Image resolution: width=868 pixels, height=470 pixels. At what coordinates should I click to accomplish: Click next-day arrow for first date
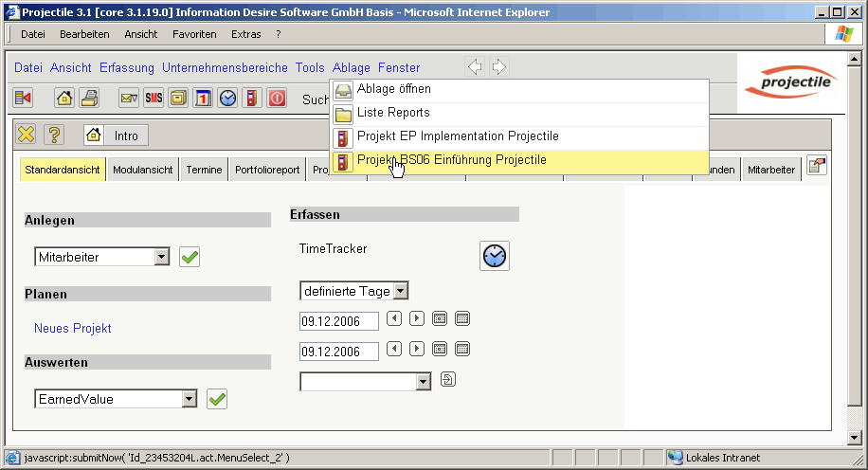[417, 318]
